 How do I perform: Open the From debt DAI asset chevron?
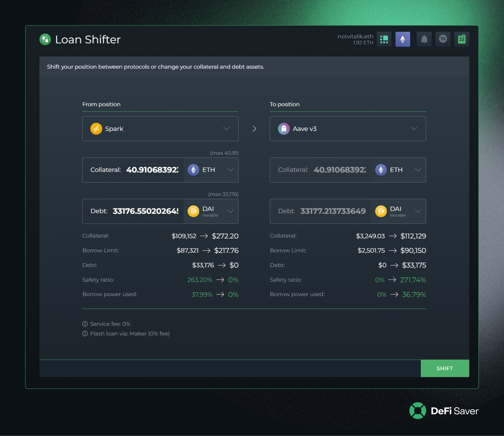[x=230, y=211]
